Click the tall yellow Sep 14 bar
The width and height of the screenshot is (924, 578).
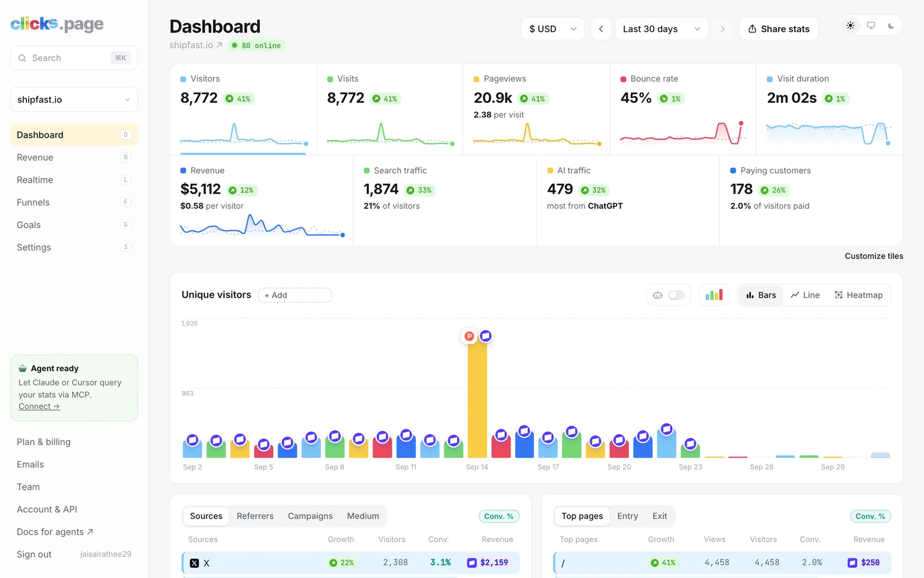[477, 399]
